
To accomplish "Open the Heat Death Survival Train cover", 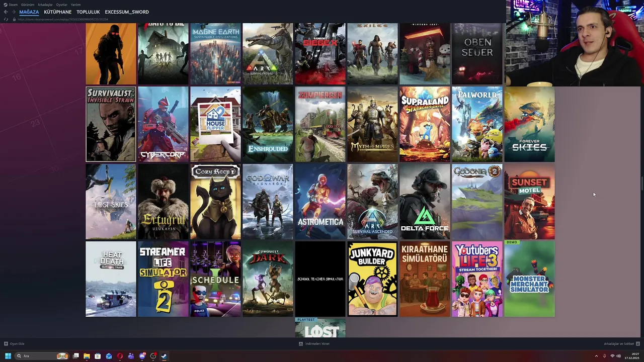I will tap(111, 279).
